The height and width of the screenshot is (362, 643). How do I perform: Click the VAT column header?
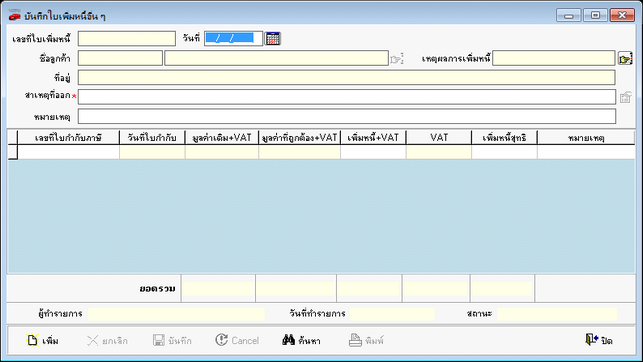[439, 138]
